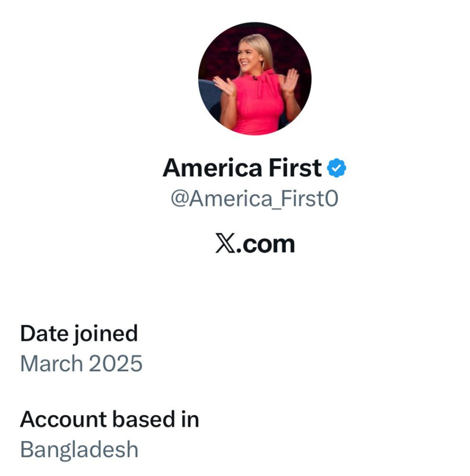Click the year "2025" in join date
The image size is (470, 476).
(x=116, y=364)
